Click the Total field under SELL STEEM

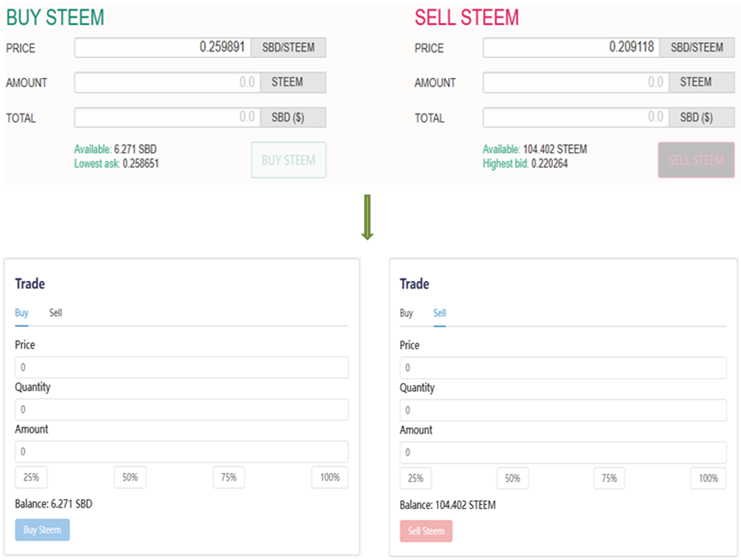coord(574,117)
